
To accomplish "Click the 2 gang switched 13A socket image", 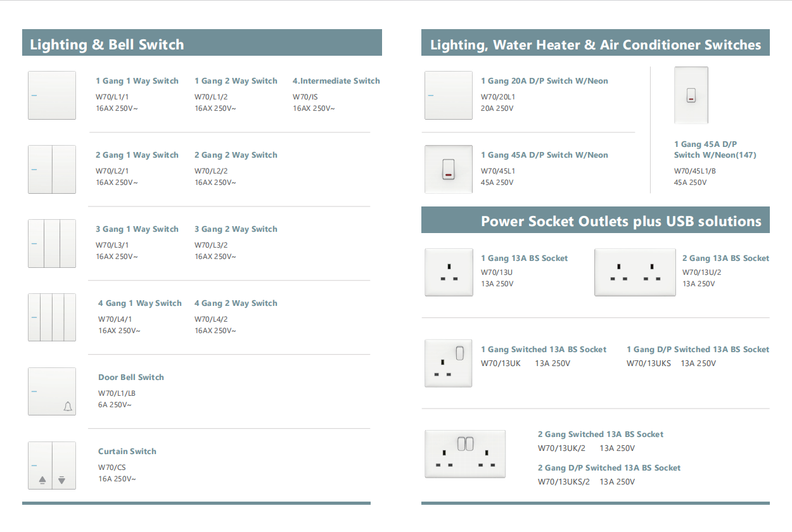I will coord(466,453).
